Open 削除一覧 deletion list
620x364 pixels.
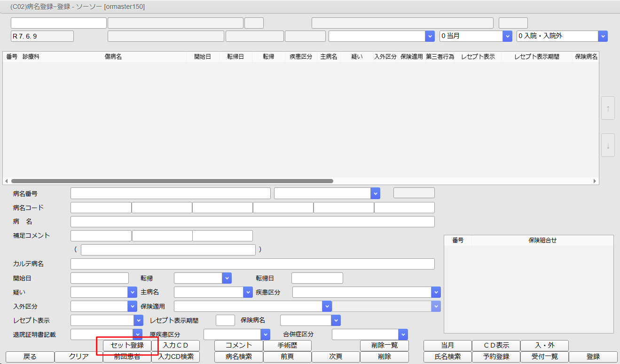pos(384,345)
